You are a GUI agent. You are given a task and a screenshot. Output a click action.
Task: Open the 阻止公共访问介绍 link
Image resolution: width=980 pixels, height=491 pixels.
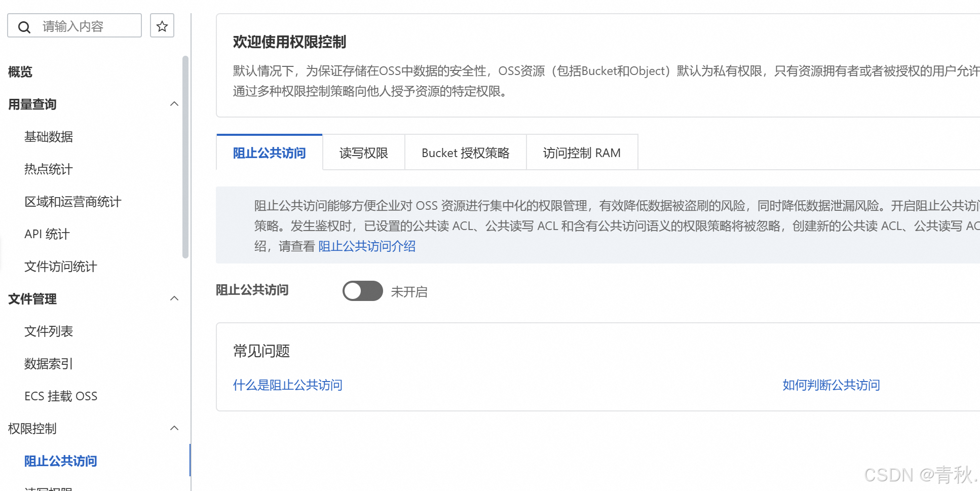[367, 246]
